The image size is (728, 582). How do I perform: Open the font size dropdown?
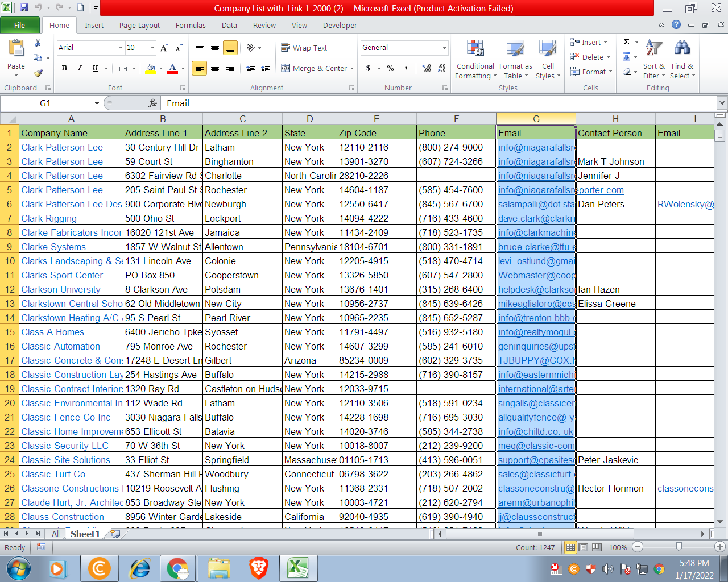point(152,48)
